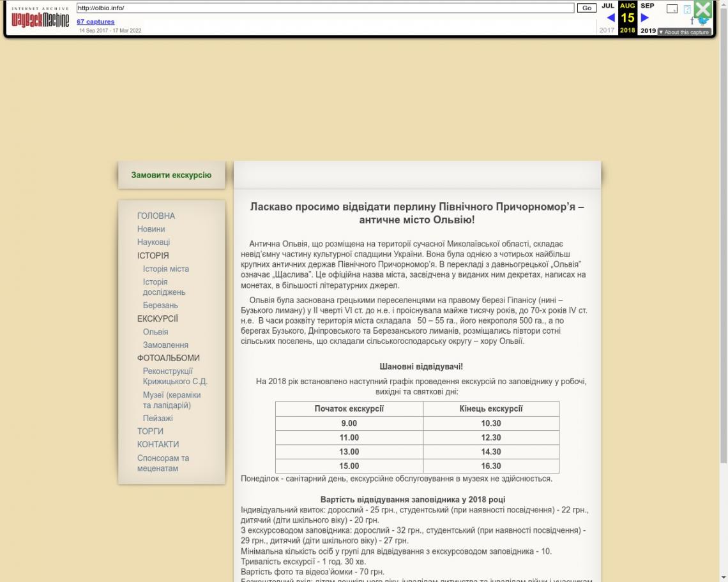
Task: Click the Go button beside the URL field
Action: [586, 8]
